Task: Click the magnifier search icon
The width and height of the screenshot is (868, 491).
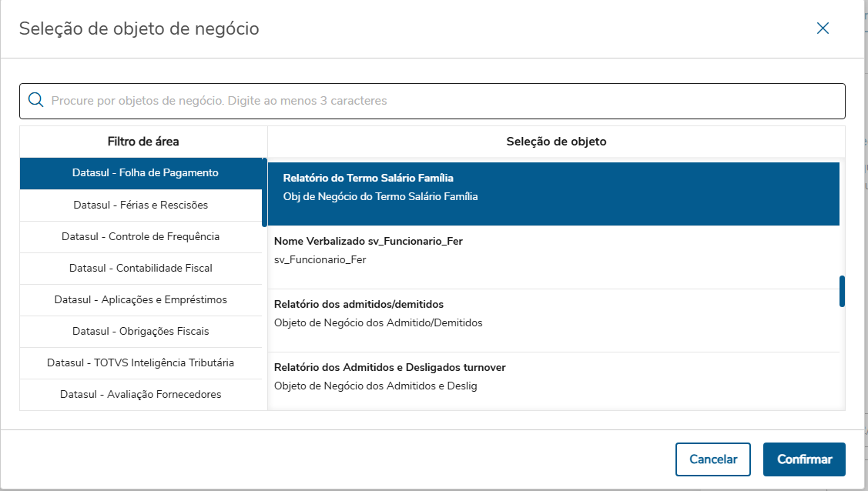Action: (35, 100)
